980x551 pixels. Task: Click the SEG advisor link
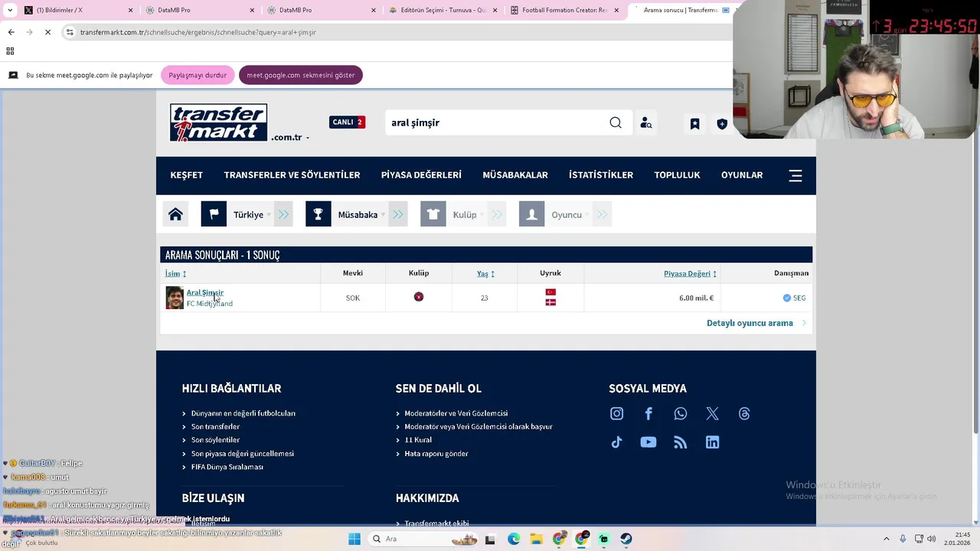(x=799, y=298)
